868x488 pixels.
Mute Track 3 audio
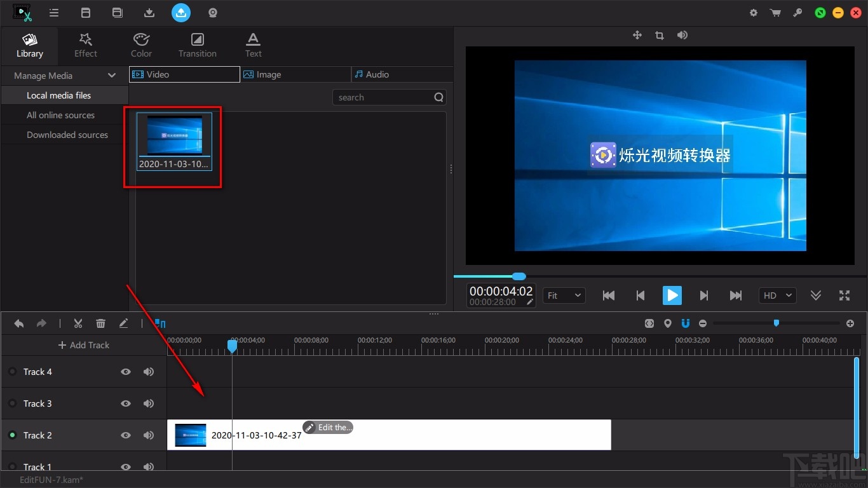click(149, 403)
